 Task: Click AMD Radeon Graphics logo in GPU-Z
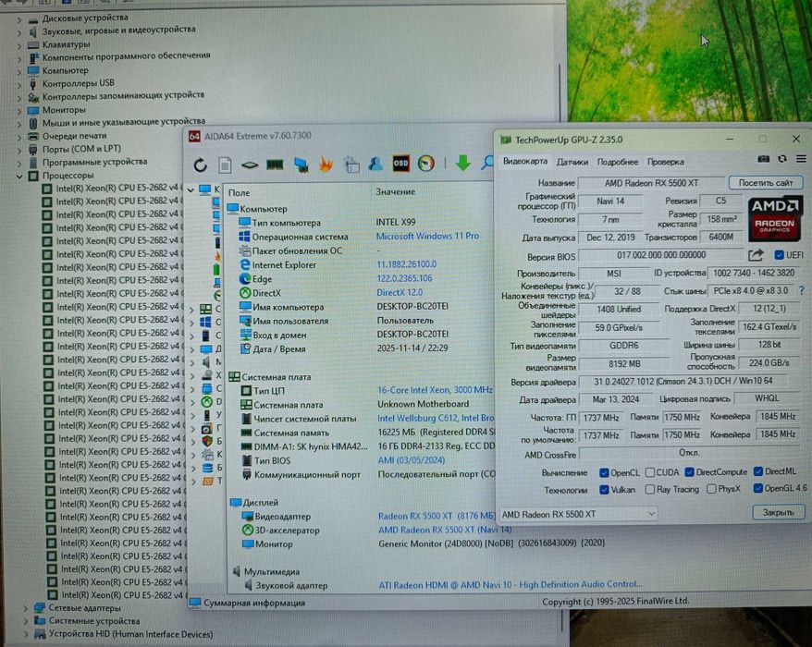tap(775, 218)
